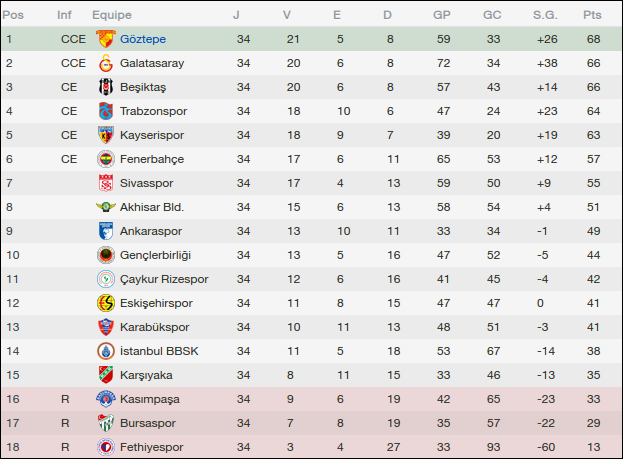
Task: Open the Fethiyespor team link
Action: pos(152,447)
